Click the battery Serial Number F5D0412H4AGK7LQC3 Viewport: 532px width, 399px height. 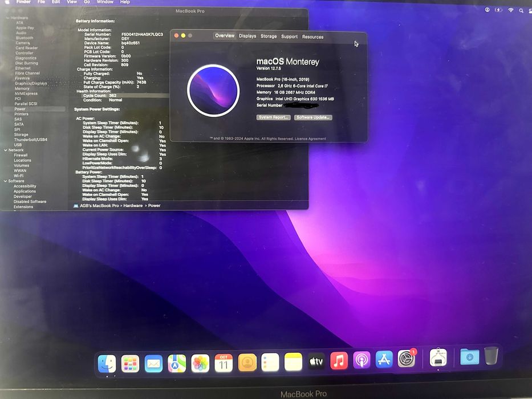(142, 34)
